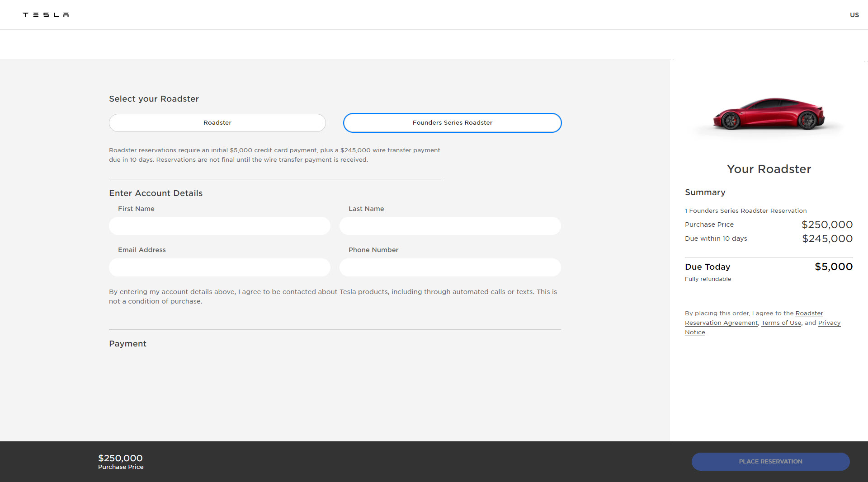Screen dimensions: 868x482
Task: Focus the First Name input field
Action: click(x=219, y=226)
